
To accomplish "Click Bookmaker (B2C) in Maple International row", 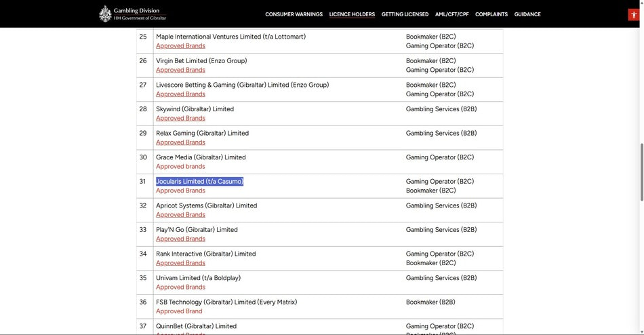I will point(431,37).
